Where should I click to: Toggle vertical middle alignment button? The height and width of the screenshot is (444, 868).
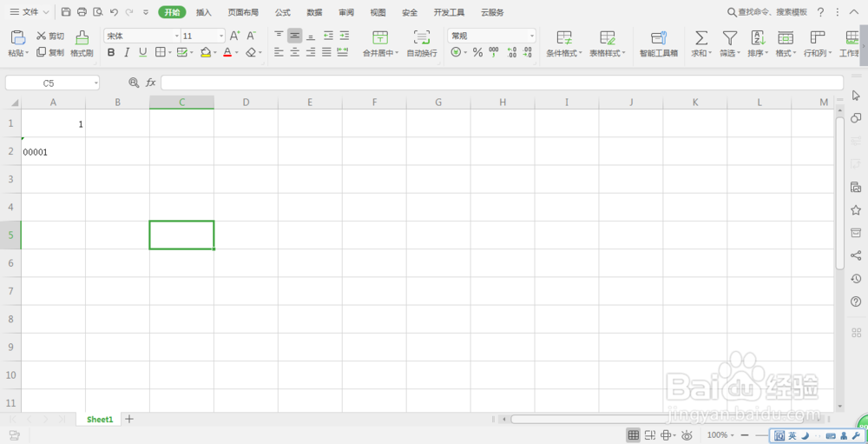[x=295, y=36]
